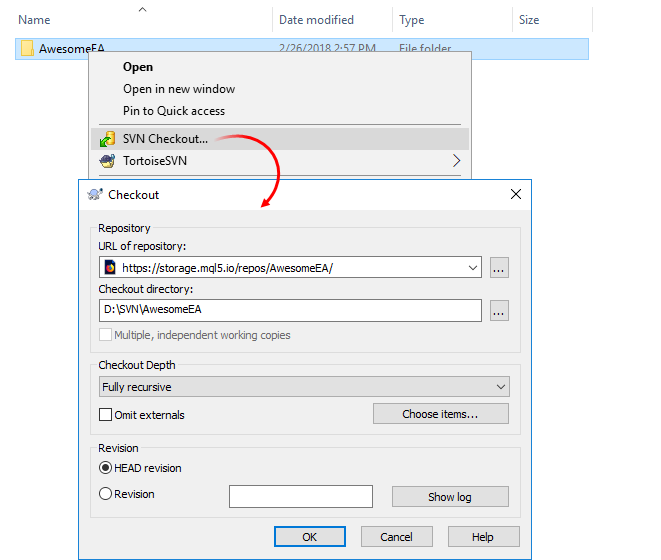The image size is (661, 560).
Task: Select the Revision radio button
Action: tap(105, 493)
